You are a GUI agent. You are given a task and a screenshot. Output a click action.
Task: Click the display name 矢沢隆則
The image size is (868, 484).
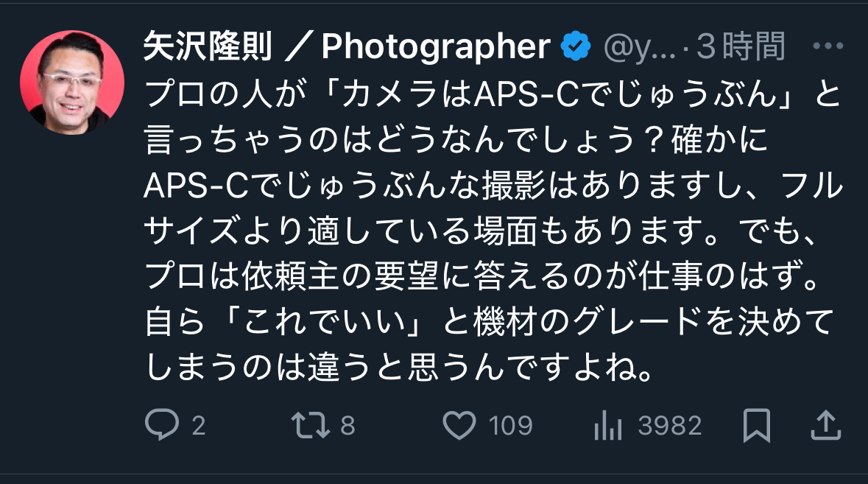(208, 49)
